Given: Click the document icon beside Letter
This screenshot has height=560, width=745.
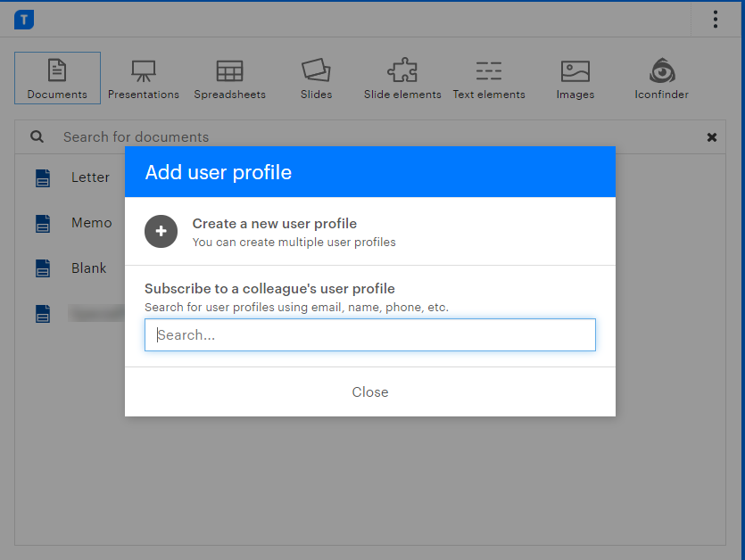Looking at the screenshot, I should (x=43, y=177).
